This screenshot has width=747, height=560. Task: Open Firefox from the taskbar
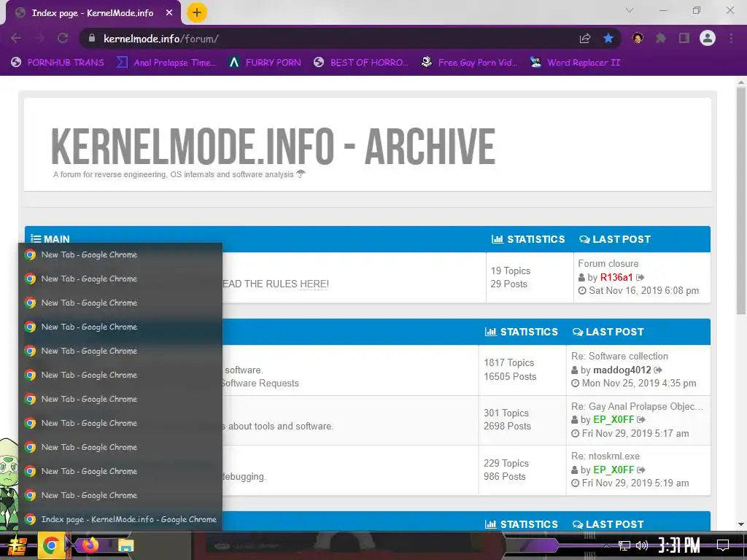pos(90,545)
